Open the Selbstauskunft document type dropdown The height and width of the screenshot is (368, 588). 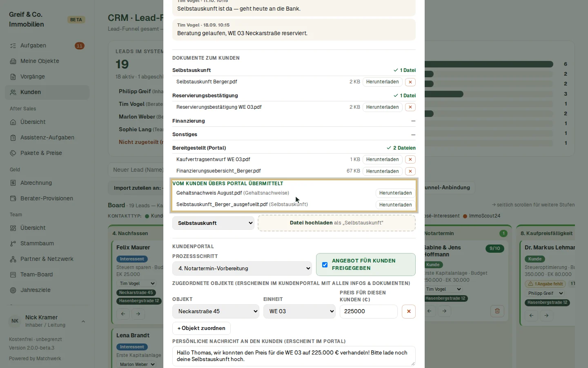click(x=213, y=223)
